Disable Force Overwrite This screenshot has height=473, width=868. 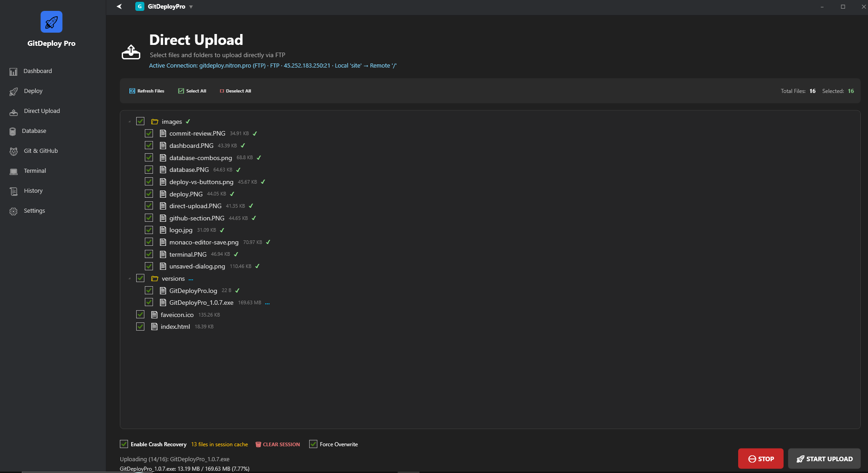point(313,444)
